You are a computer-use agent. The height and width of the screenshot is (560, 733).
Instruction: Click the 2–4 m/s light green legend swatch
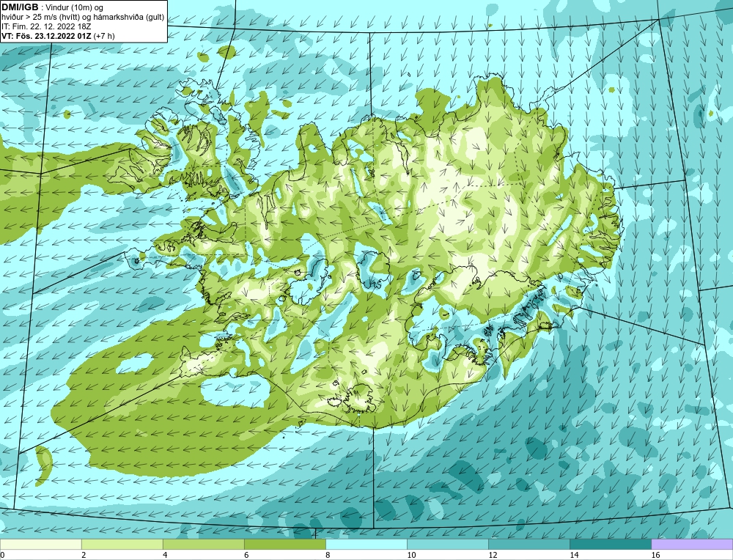(122, 544)
